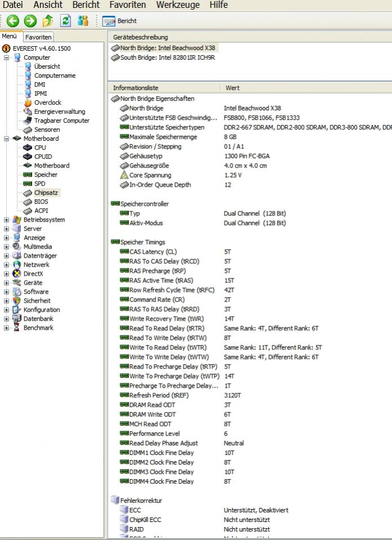Click the IPMI item icon
This screenshot has width=392, height=540.
[28, 94]
